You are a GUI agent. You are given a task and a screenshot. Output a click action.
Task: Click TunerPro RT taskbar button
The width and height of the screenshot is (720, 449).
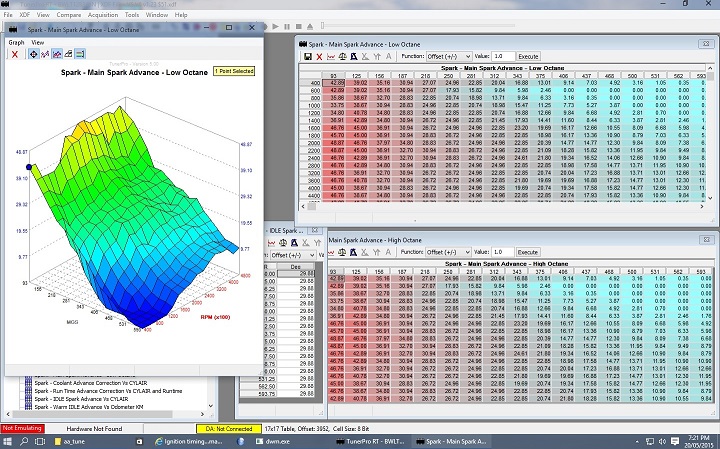click(370, 442)
